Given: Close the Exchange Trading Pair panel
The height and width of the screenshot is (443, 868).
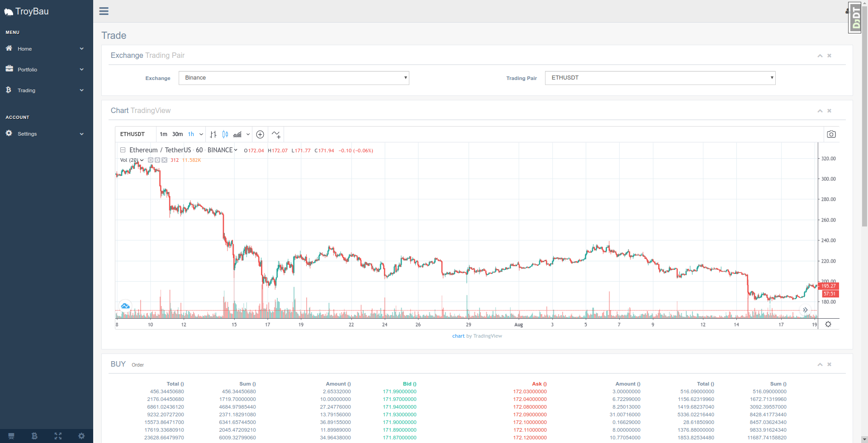Looking at the screenshot, I should 829,56.
